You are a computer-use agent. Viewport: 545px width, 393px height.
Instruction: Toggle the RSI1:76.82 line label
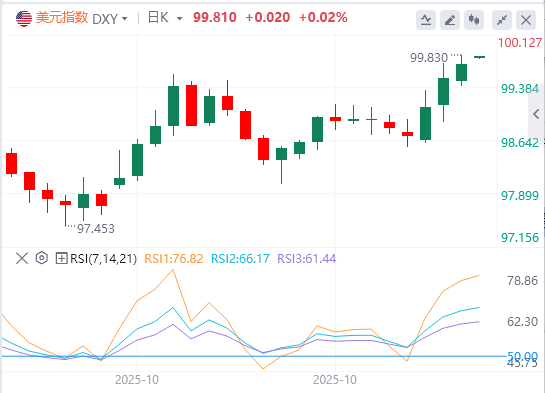(173, 259)
